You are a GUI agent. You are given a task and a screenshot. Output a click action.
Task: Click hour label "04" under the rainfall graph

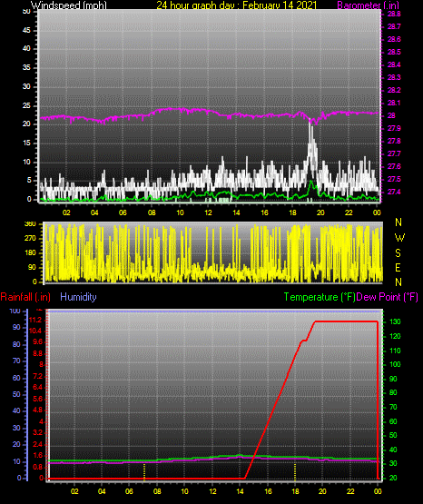click(102, 491)
